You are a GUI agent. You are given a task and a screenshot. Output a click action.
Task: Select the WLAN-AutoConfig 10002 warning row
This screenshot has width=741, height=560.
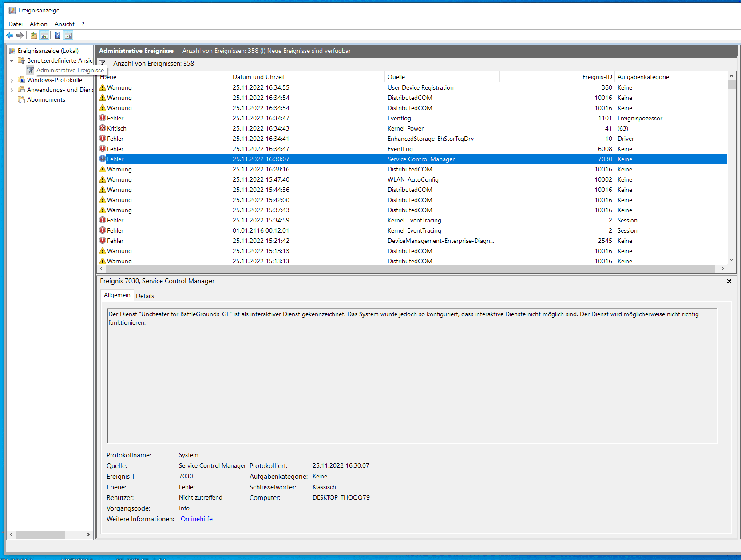(412, 179)
